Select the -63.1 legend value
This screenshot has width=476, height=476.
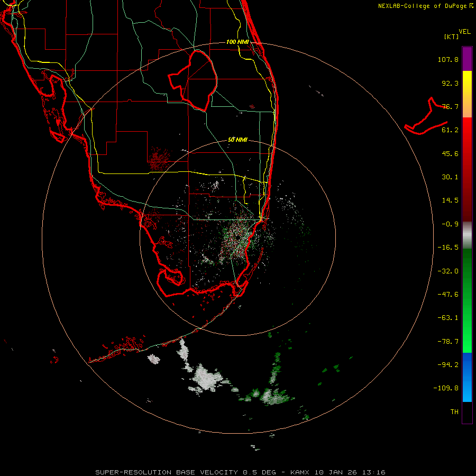[x=448, y=318]
